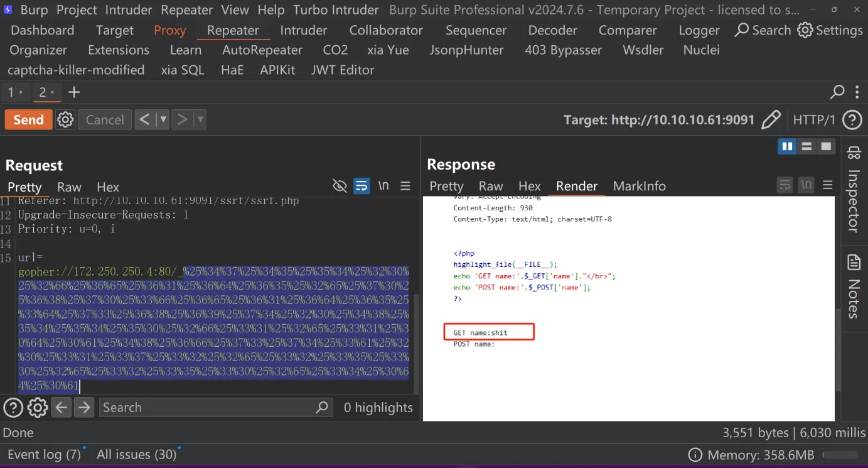This screenshot has width=868, height=468.
Task: Switch to combined tabbed layout view
Action: [827, 146]
